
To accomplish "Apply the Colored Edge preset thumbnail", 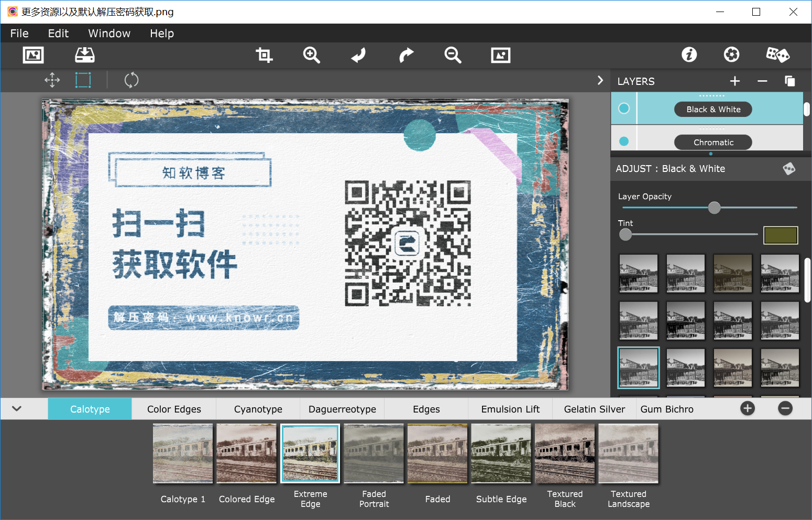I will coord(247,453).
